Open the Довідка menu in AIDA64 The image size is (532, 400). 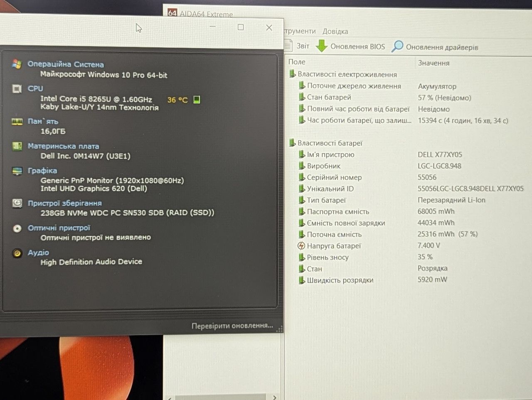(x=335, y=32)
